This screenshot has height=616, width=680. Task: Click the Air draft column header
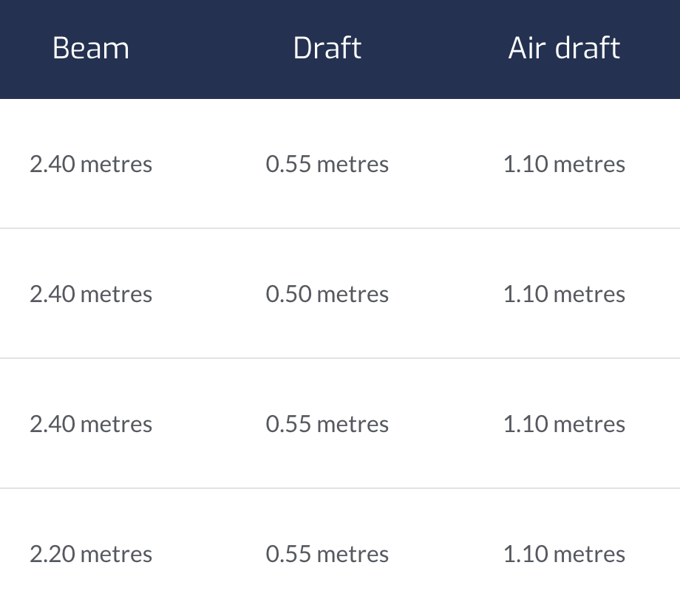pyautogui.click(x=564, y=49)
